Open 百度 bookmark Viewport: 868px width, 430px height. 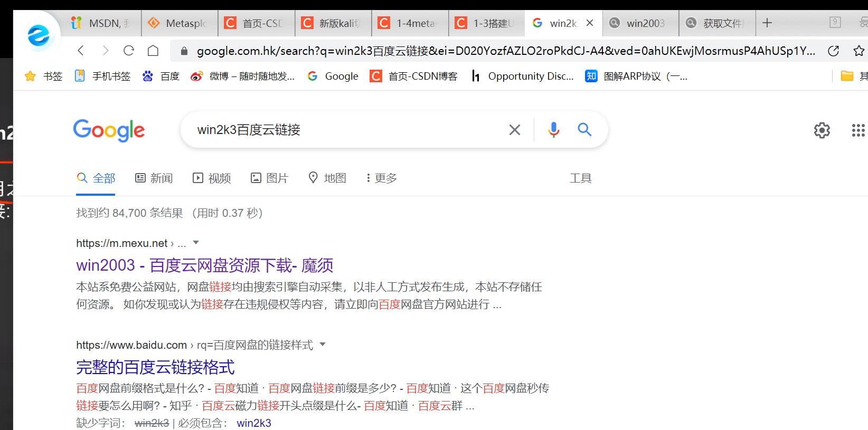point(161,77)
